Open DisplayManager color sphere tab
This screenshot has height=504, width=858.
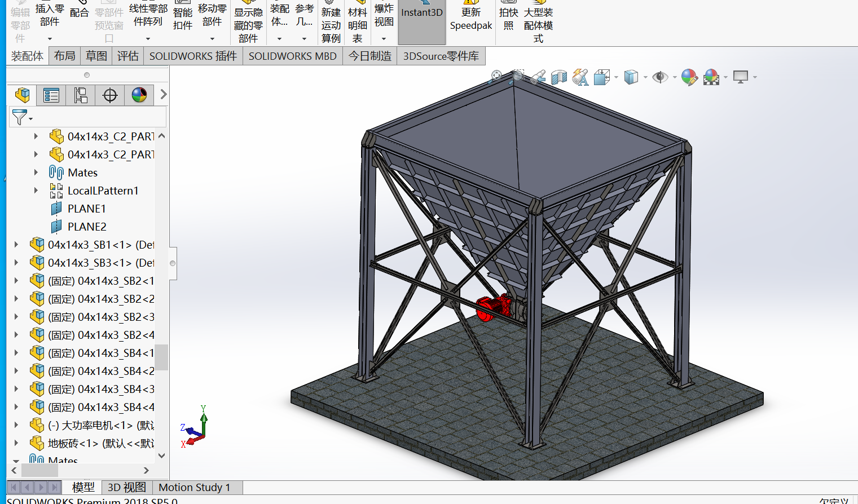coord(139,95)
